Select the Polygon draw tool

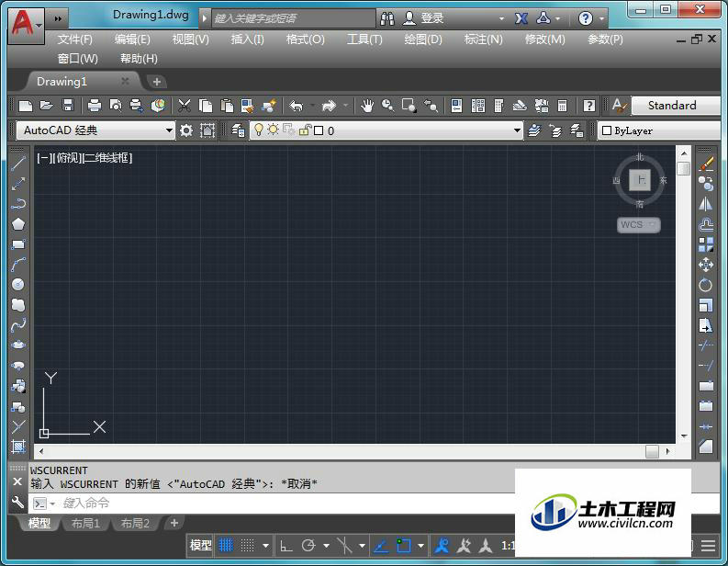coord(18,224)
